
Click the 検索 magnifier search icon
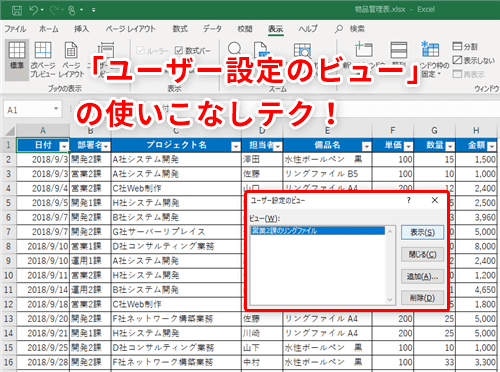339,29
